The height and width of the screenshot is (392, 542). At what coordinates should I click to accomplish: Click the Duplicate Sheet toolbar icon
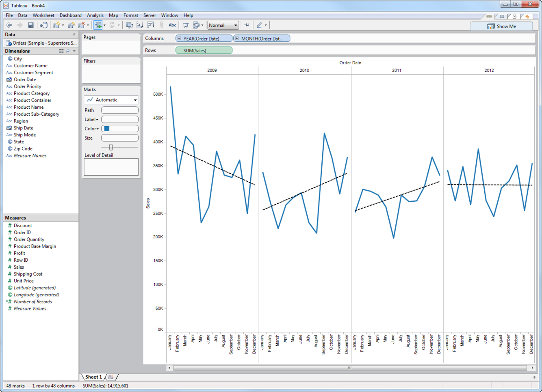71,25
